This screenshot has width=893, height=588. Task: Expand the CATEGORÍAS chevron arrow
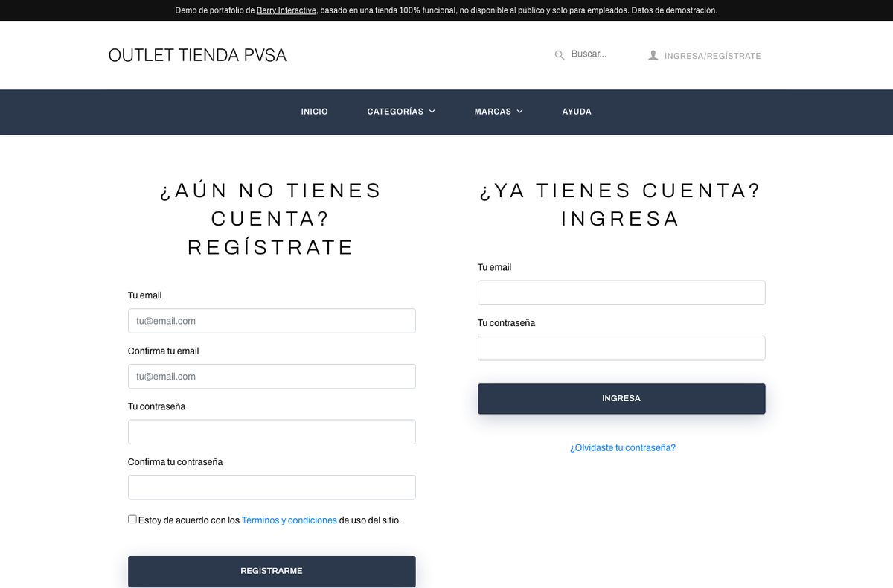[x=432, y=112]
